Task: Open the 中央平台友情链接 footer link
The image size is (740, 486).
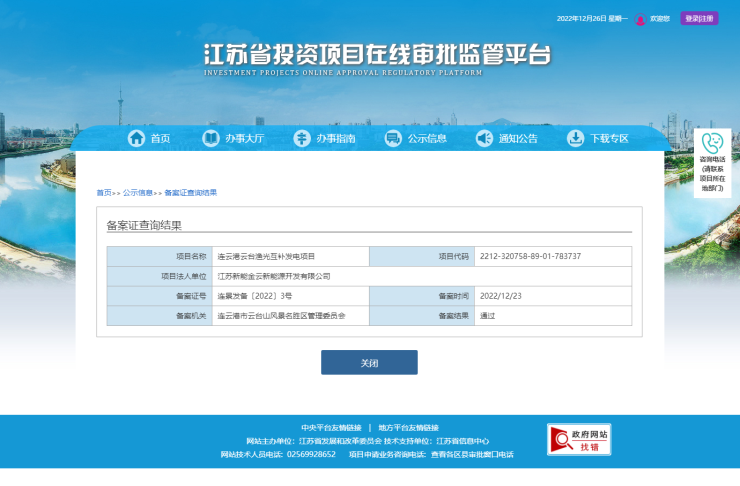Action: click(x=331, y=427)
